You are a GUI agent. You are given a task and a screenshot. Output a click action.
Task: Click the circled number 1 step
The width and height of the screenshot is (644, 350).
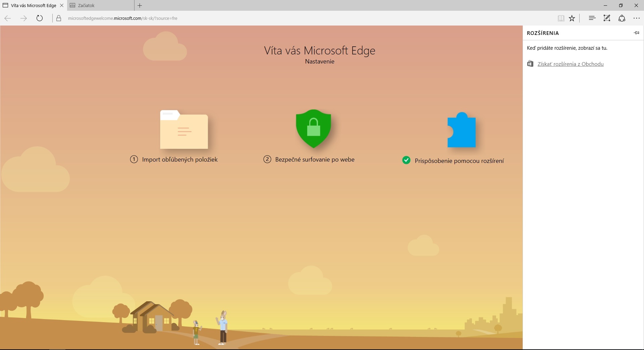(134, 159)
